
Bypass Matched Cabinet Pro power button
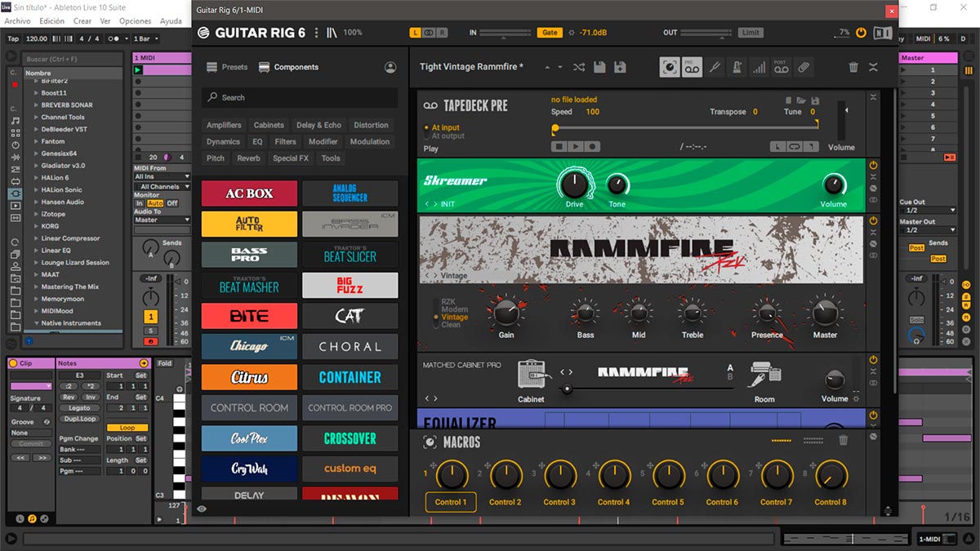point(873,359)
